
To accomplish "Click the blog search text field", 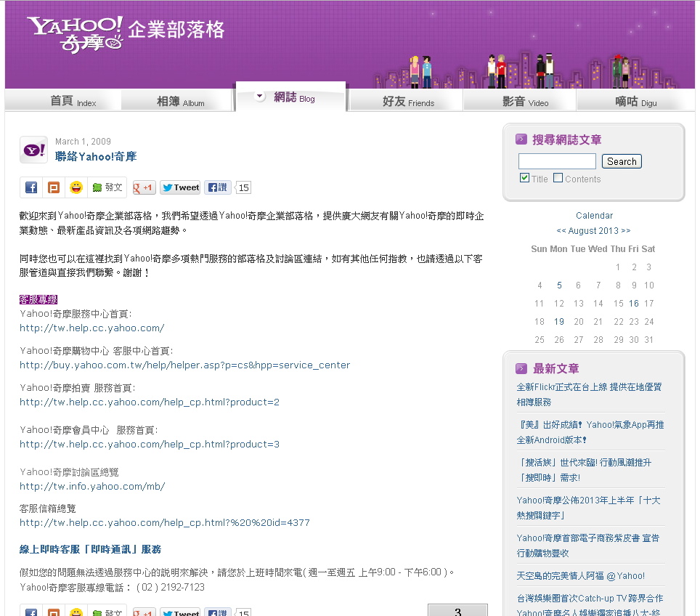I will coord(557,161).
